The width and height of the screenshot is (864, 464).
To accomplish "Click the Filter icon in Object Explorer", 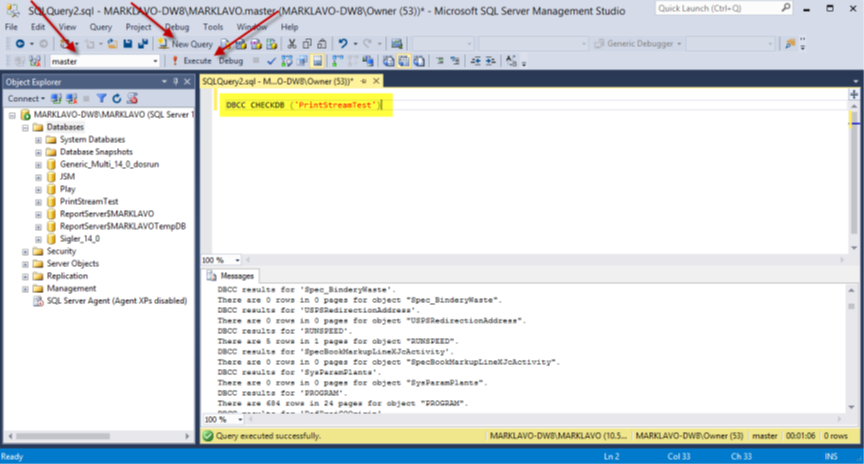I will click(103, 99).
